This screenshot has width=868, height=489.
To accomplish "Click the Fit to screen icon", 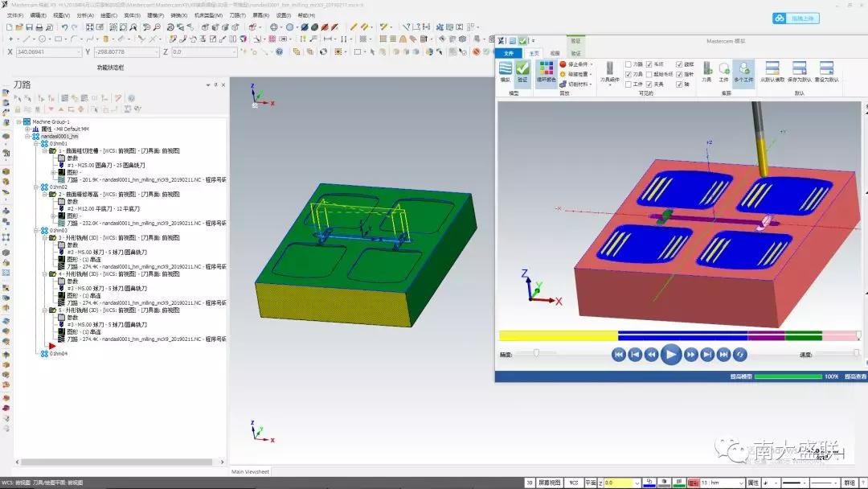I will [x=90, y=27].
